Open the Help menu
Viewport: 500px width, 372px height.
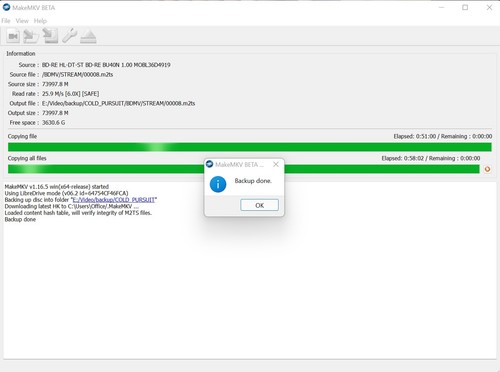tap(40, 21)
